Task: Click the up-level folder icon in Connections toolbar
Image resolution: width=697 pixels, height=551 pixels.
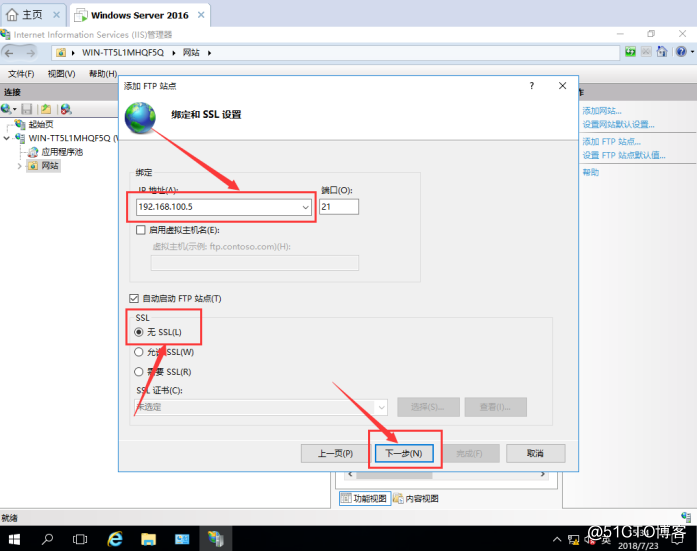Action: [46, 108]
